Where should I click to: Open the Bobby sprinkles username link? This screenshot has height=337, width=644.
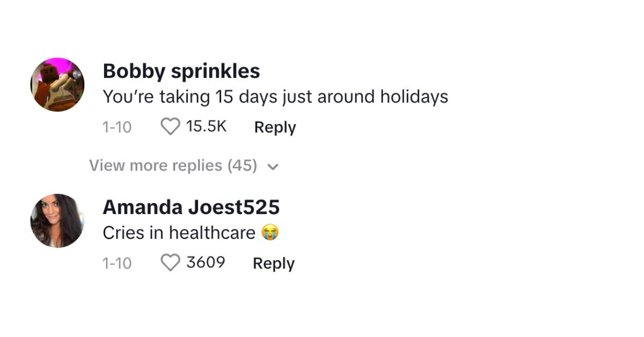[x=181, y=71]
